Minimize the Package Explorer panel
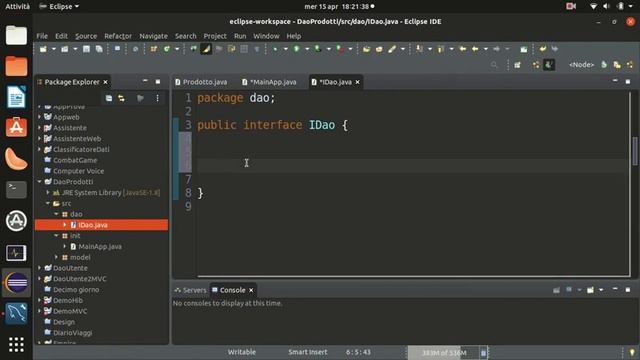This screenshot has width=640, height=360. (x=145, y=82)
